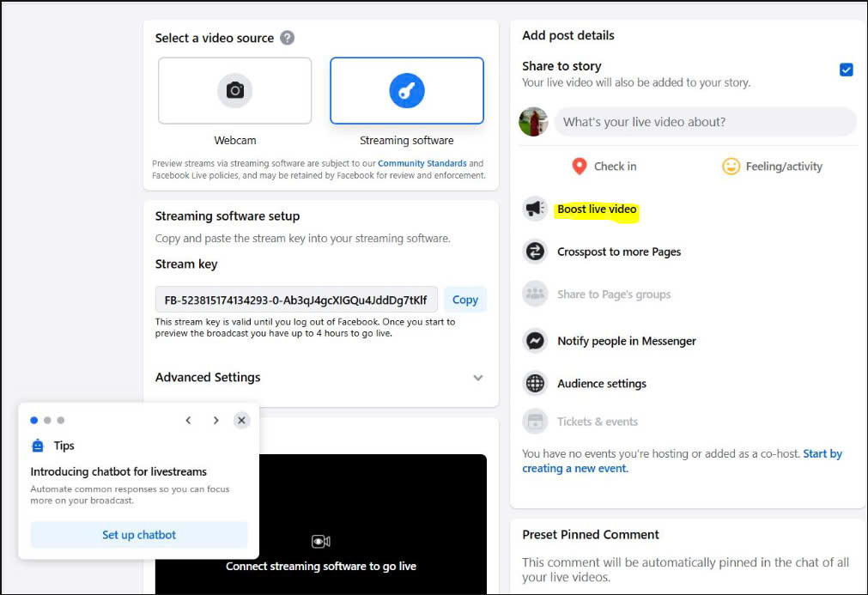Go to previous tip arrow

pyautogui.click(x=188, y=420)
